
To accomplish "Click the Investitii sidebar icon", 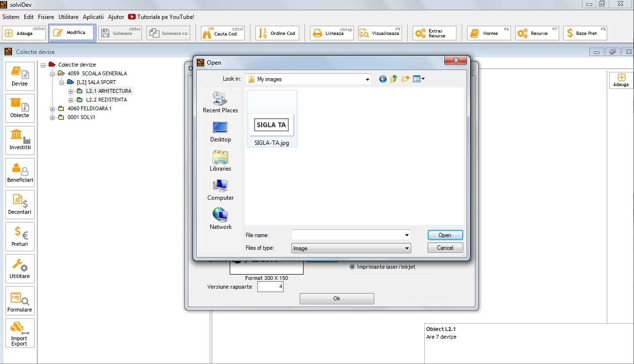I will 20,140.
